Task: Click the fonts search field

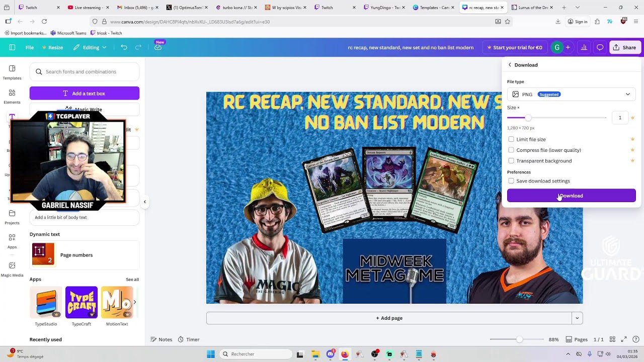Action: point(85,71)
